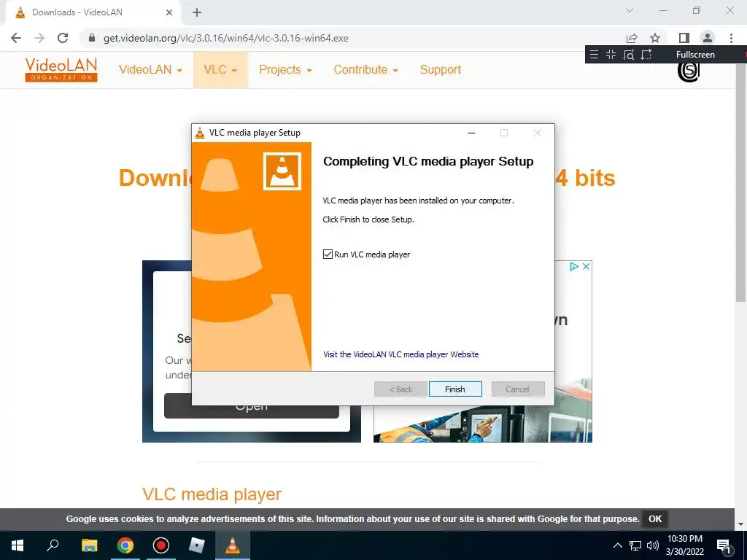
Task: Open the VideoLAN VLC media player Website link
Action: point(400,354)
